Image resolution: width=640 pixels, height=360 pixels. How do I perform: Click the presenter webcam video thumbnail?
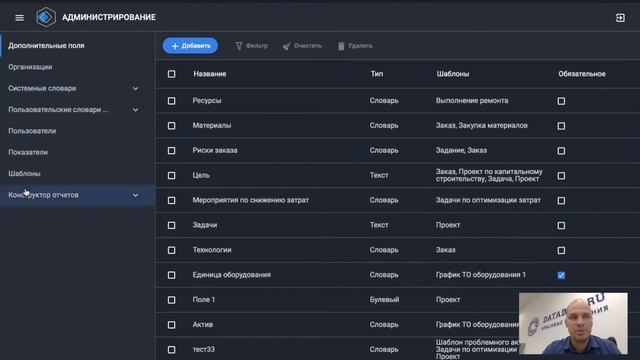[573, 323]
